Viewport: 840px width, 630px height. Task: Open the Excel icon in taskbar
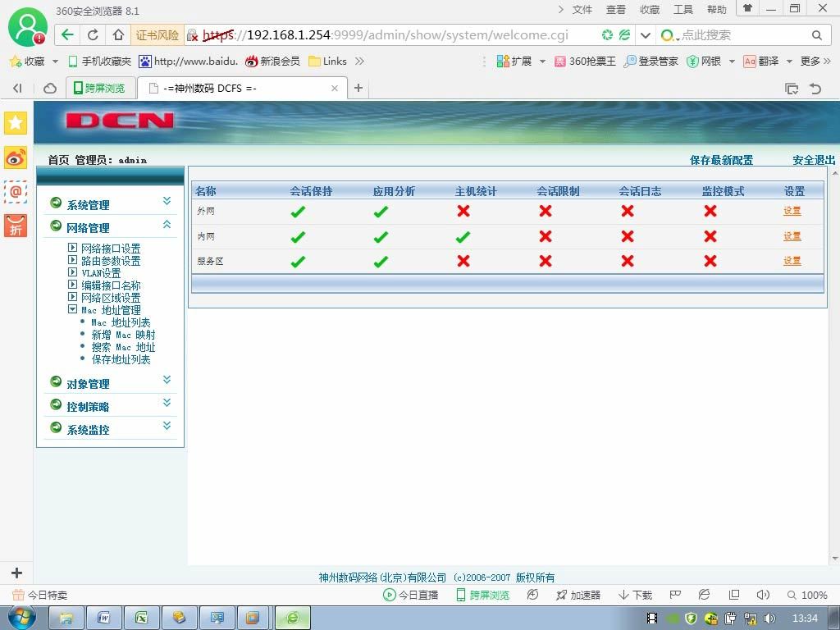pos(141,619)
